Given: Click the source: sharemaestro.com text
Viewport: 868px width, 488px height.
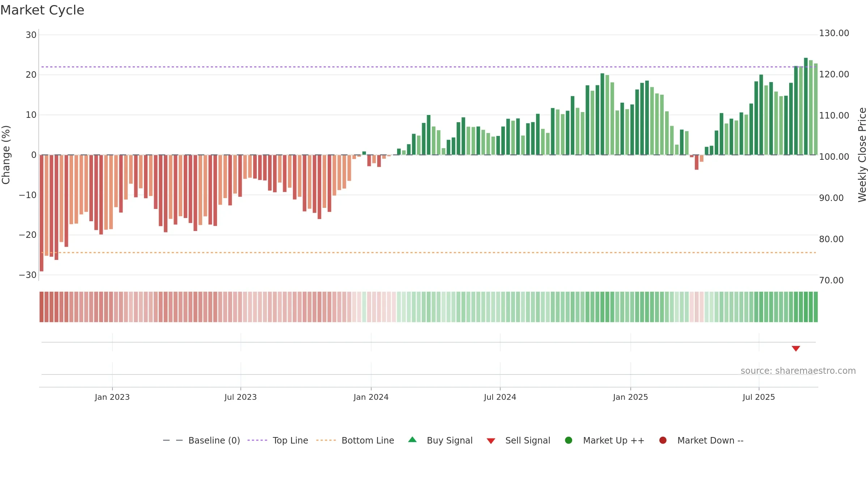Looking at the screenshot, I should [798, 371].
